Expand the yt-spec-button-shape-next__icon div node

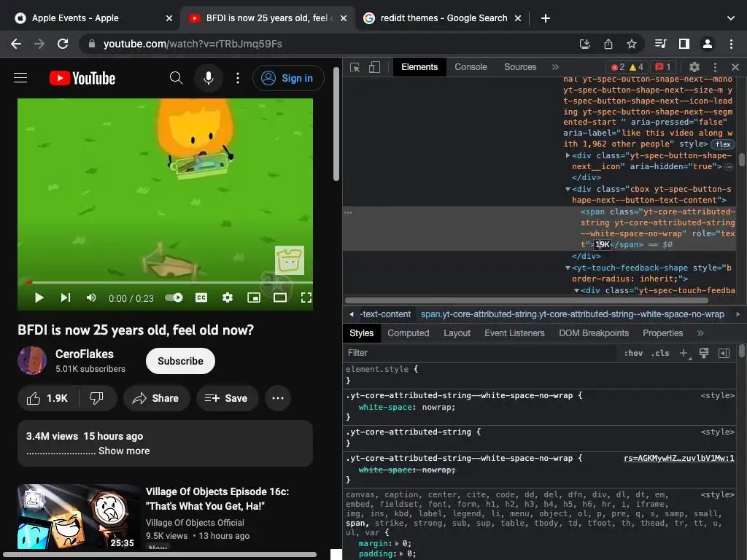(x=568, y=155)
